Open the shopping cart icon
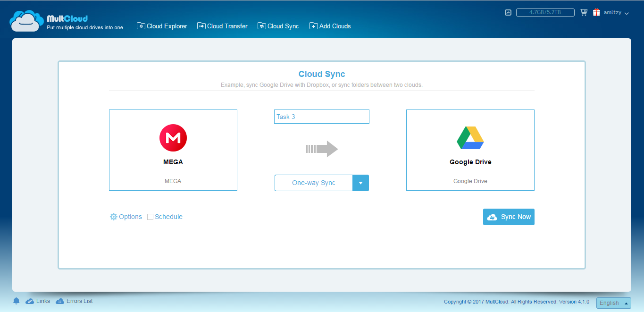The height and width of the screenshot is (312, 644). click(x=584, y=12)
